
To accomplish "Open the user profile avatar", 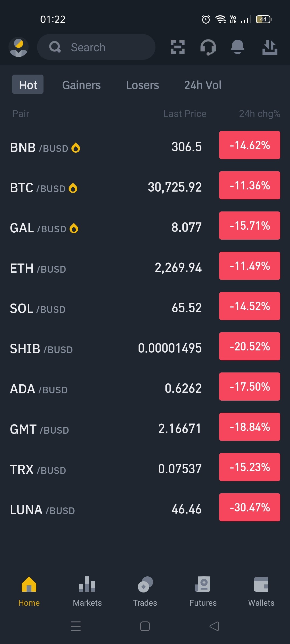I will pos(19,47).
